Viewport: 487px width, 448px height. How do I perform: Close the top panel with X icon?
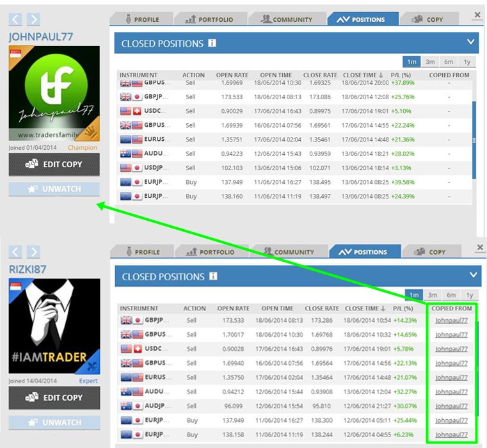pos(477,15)
